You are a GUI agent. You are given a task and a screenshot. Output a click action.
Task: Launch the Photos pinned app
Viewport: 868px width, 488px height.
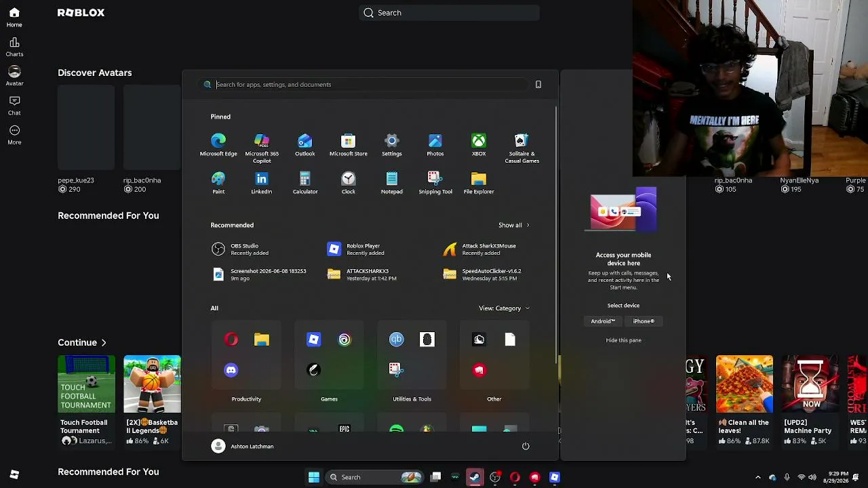coord(435,145)
